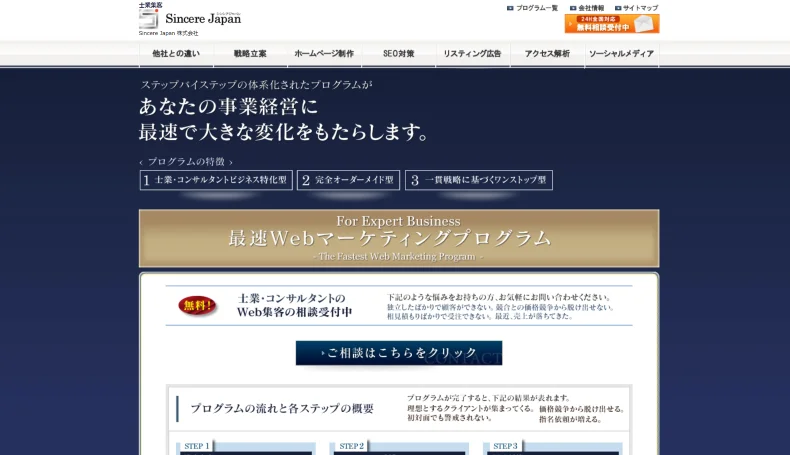Open the SEO対策 menu item
Screen dimensions: 790x455
tap(399, 54)
